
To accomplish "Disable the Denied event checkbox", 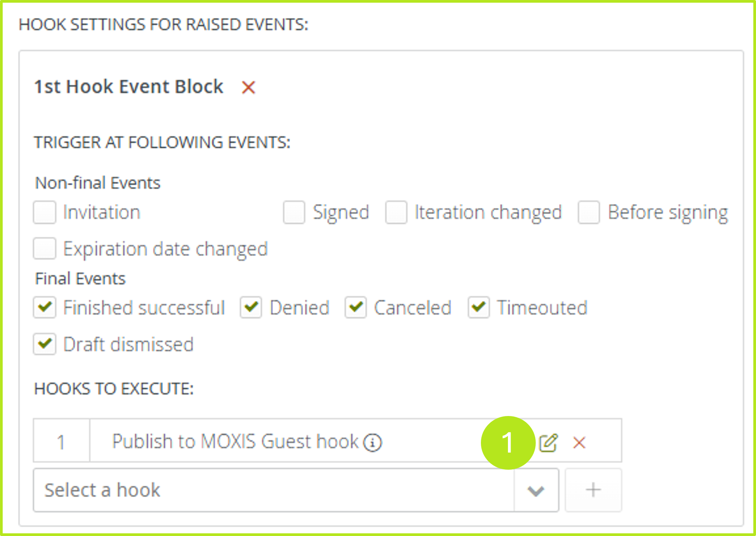I will (x=251, y=307).
